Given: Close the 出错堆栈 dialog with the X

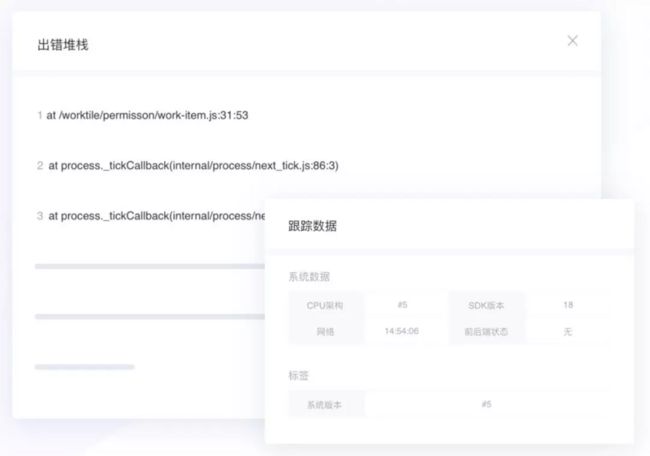Looking at the screenshot, I should (x=572, y=41).
